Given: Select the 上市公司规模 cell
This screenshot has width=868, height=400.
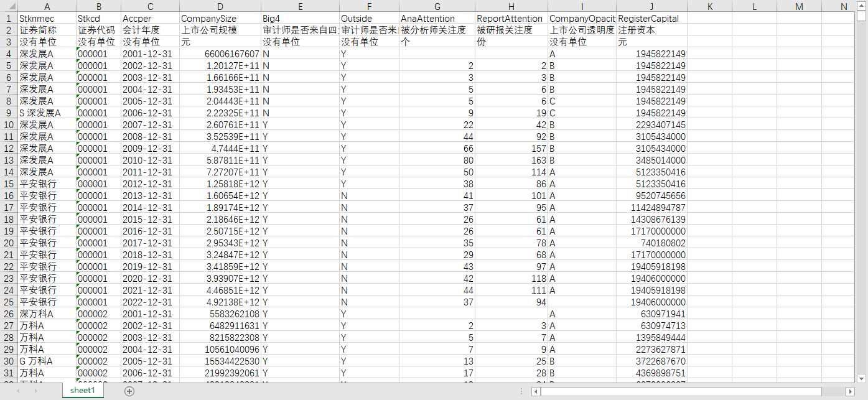Looking at the screenshot, I should [220, 30].
